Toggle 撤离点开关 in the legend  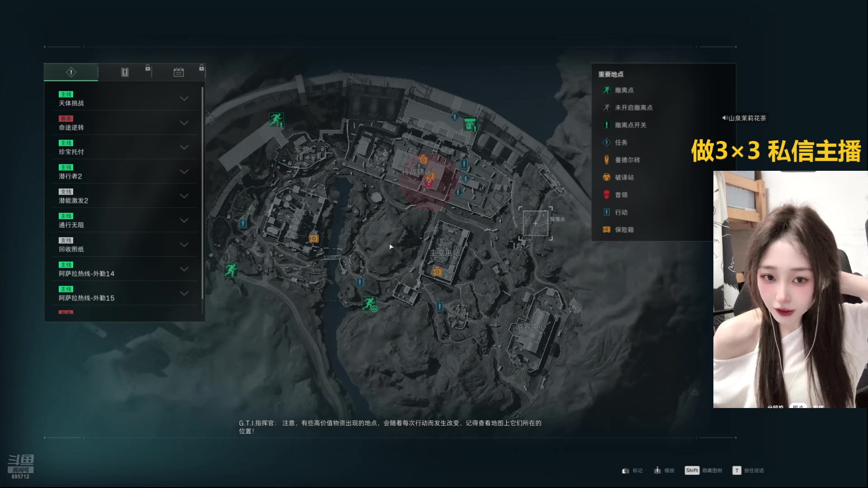[x=624, y=125]
